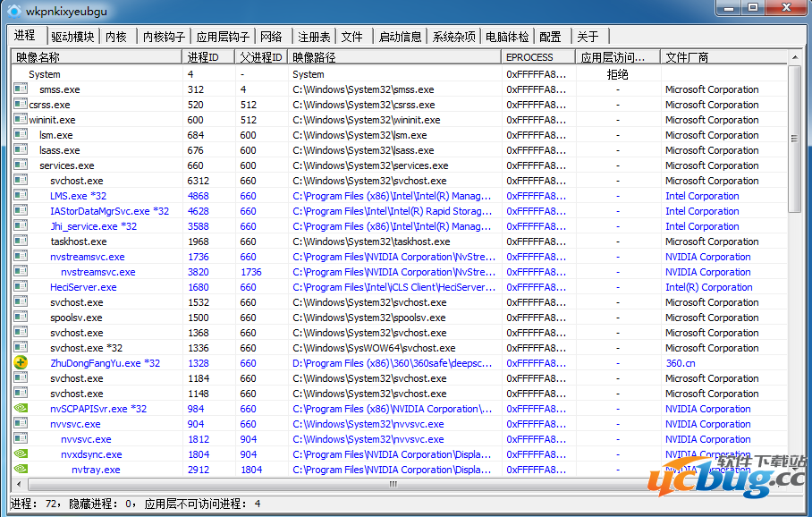Sort by the 进程ID column header

pyautogui.click(x=208, y=57)
